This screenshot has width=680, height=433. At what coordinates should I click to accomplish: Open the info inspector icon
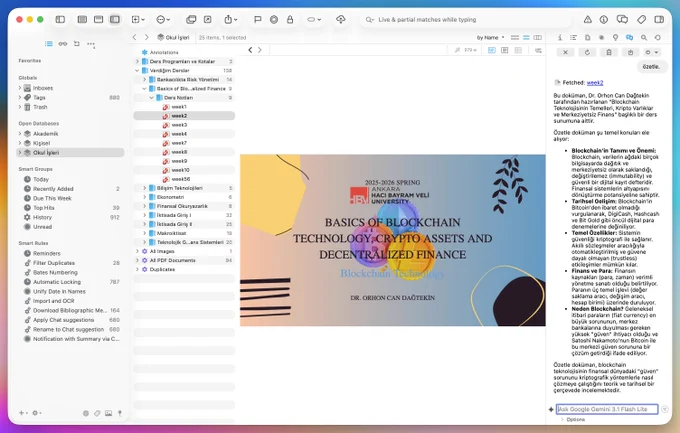[x=604, y=20]
